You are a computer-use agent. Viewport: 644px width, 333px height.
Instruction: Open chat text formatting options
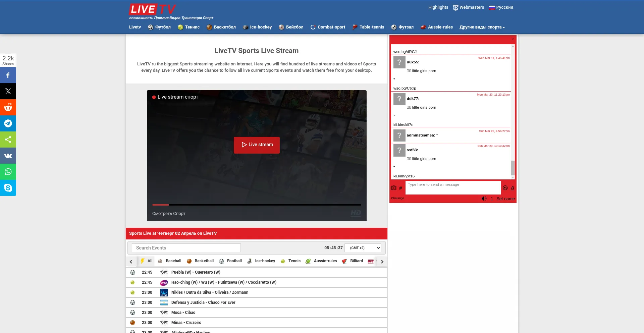tap(513, 188)
